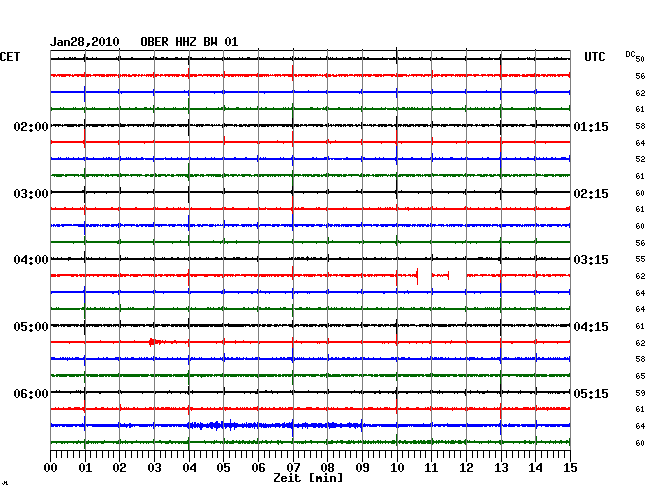Click the UTC axis header
Viewport: 650px width, 494px height.
pyautogui.click(x=594, y=57)
